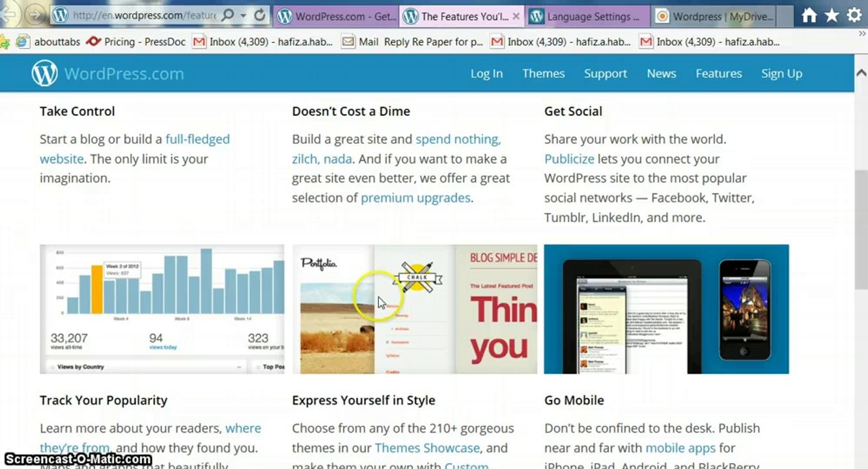Open the 'Wordpress | MyDrive...' tab

coord(714,16)
